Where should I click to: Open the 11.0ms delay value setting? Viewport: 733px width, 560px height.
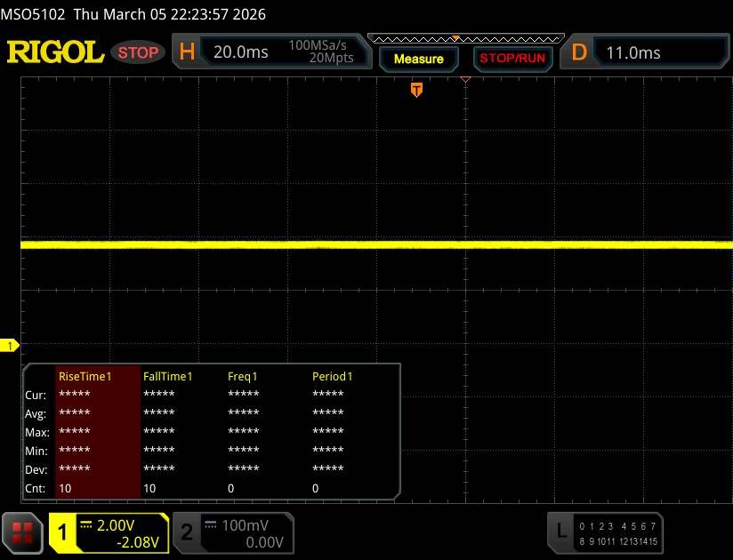click(x=633, y=52)
